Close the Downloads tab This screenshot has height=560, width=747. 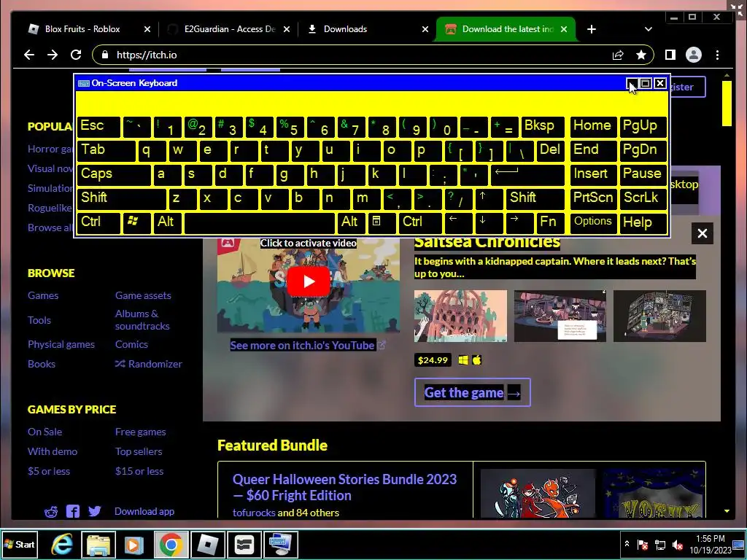coord(425,29)
